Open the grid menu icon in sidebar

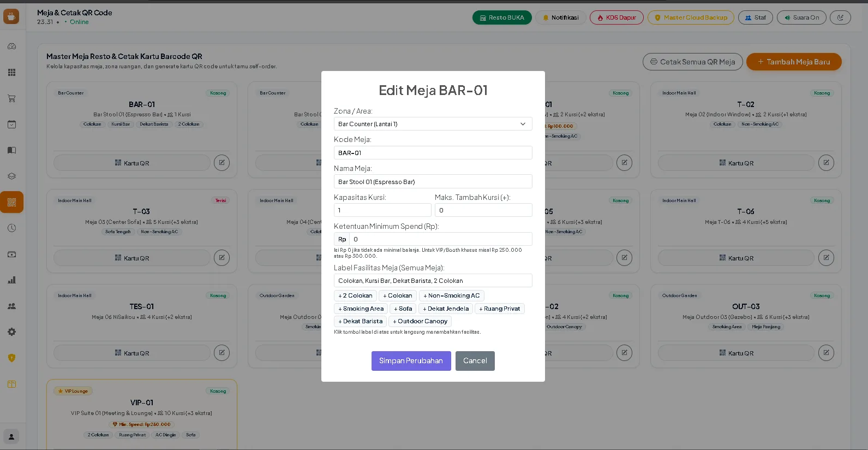[11, 73]
